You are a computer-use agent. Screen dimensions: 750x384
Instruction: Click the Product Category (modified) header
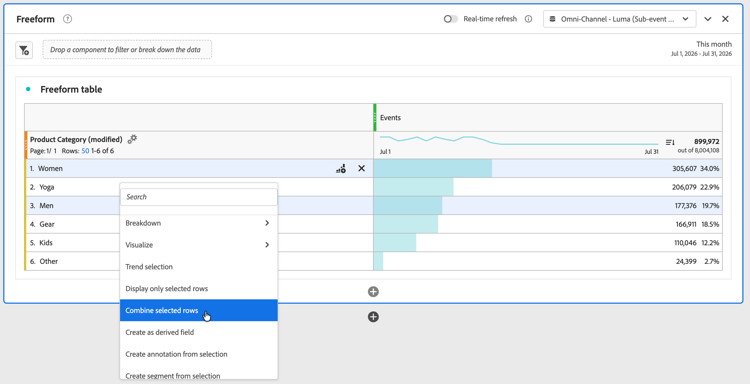pos(76,140)
